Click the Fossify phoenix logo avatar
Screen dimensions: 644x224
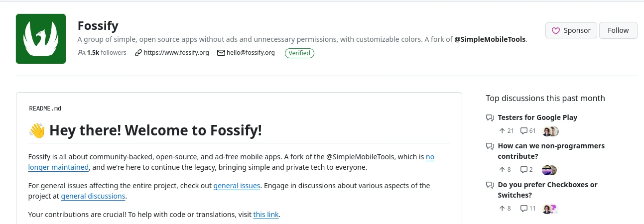click(41, 39)
